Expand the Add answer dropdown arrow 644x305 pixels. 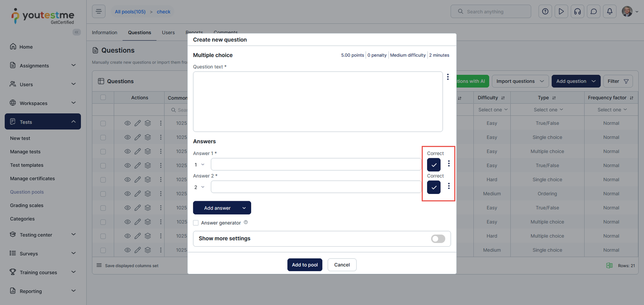pos(244,208)
